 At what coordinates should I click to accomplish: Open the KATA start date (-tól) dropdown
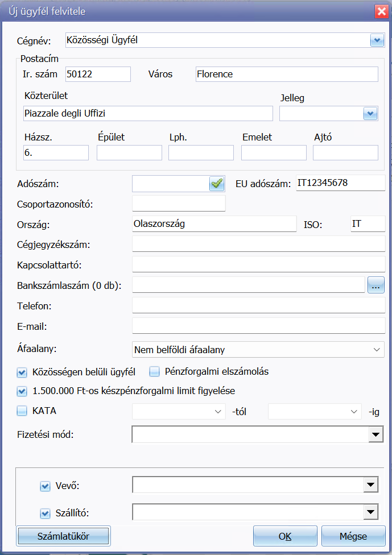tap(217, 411)
